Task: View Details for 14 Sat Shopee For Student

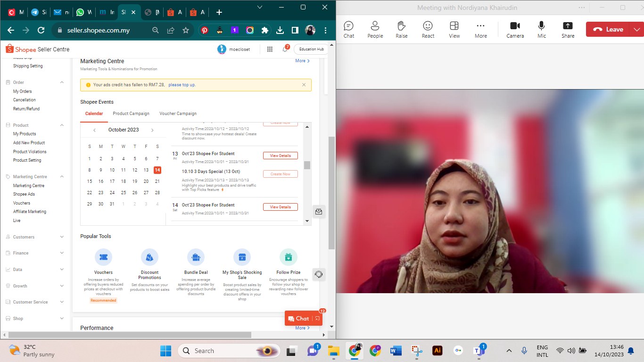Action: (281, 207)
